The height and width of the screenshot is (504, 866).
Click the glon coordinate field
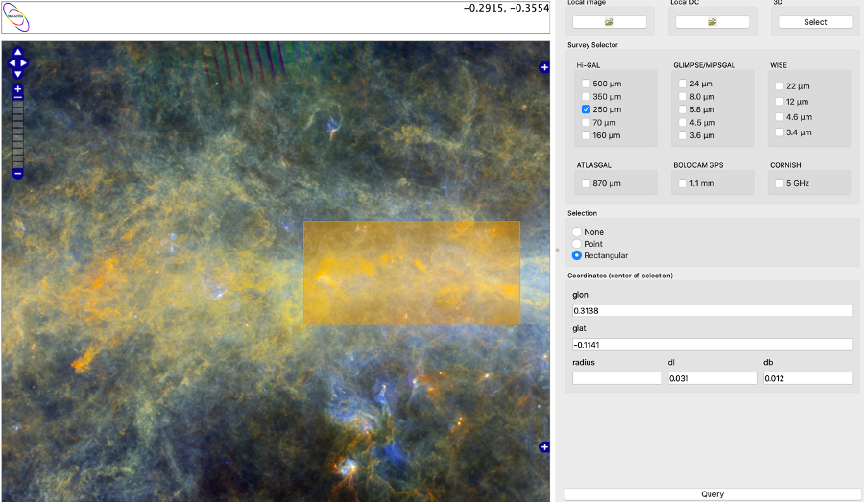click(x=712, y=311)
